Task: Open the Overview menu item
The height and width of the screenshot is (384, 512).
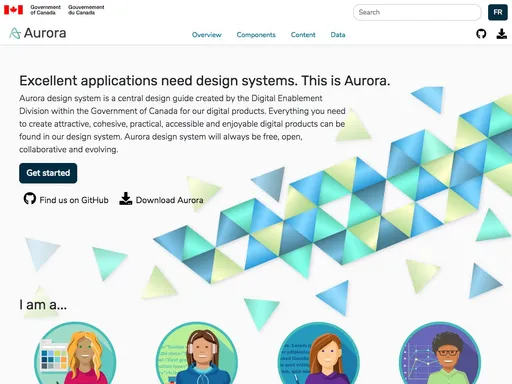Action: [x=206, y=35]
